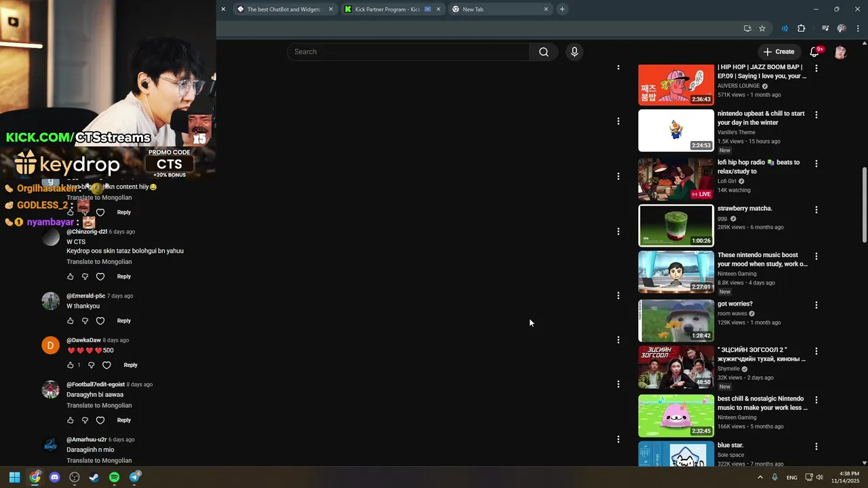Switch to The best ChatBot and Widgets tab

283,9
